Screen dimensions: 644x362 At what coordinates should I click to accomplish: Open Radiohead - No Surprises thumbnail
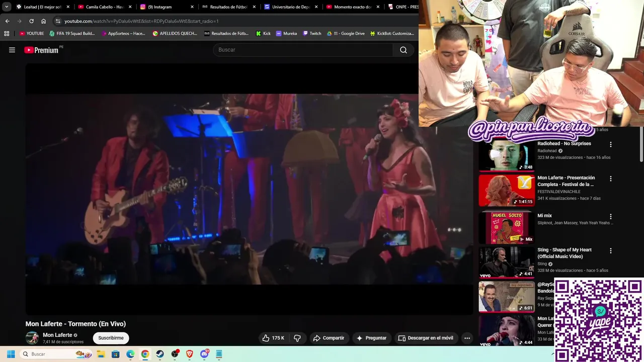point(506,155)
